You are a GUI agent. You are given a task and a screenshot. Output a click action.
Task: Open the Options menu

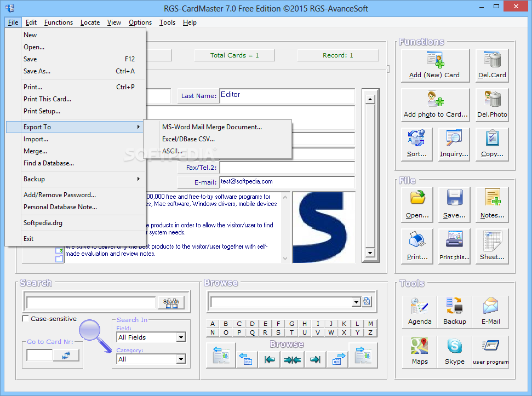point(140,22)
